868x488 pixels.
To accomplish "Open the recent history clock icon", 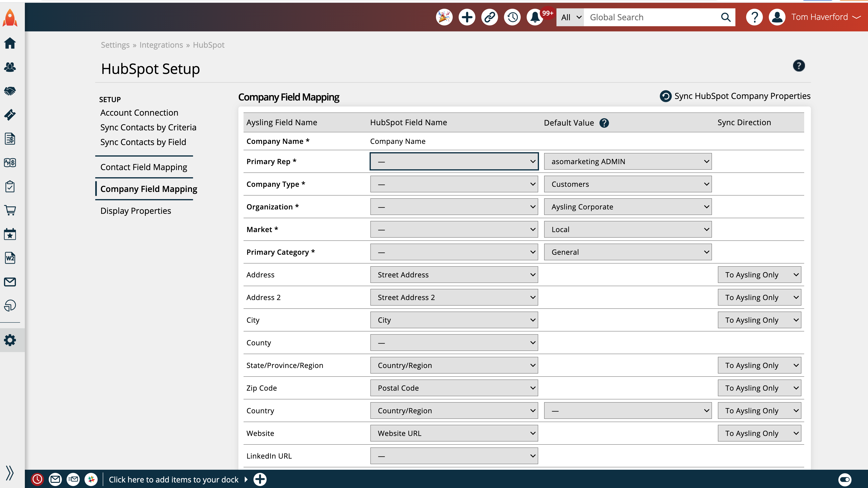I will (x=512, y=17).
